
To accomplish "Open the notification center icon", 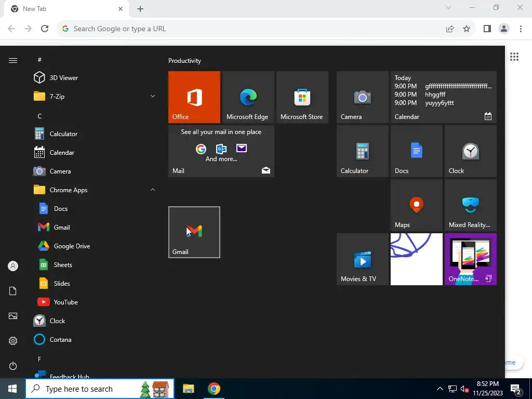I will pyautogui.click(x=516, y=389).
